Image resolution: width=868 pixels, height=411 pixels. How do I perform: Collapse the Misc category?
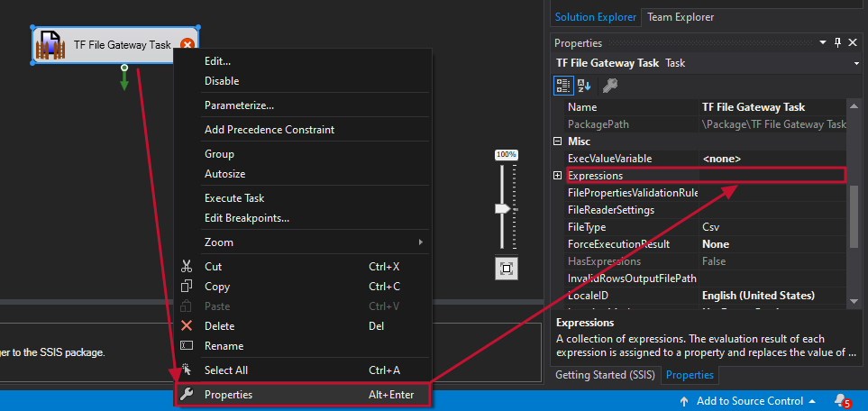(557, 142)
